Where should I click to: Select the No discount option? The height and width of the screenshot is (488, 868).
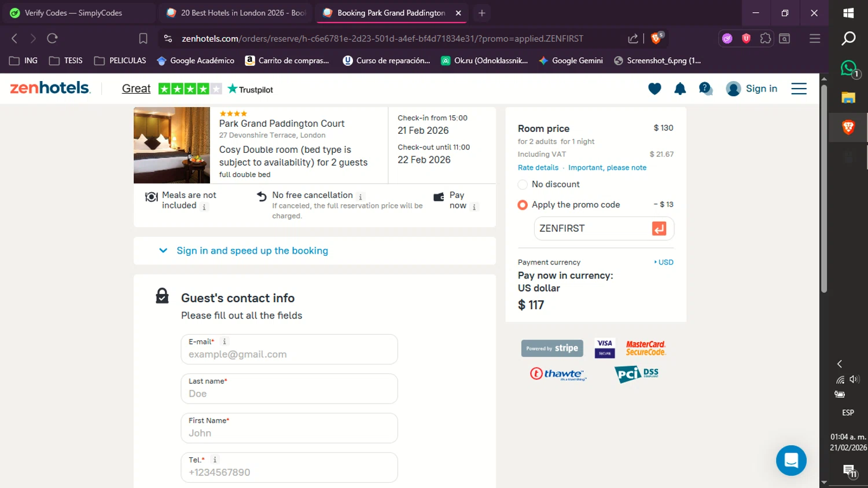click(x=523, y=185)
